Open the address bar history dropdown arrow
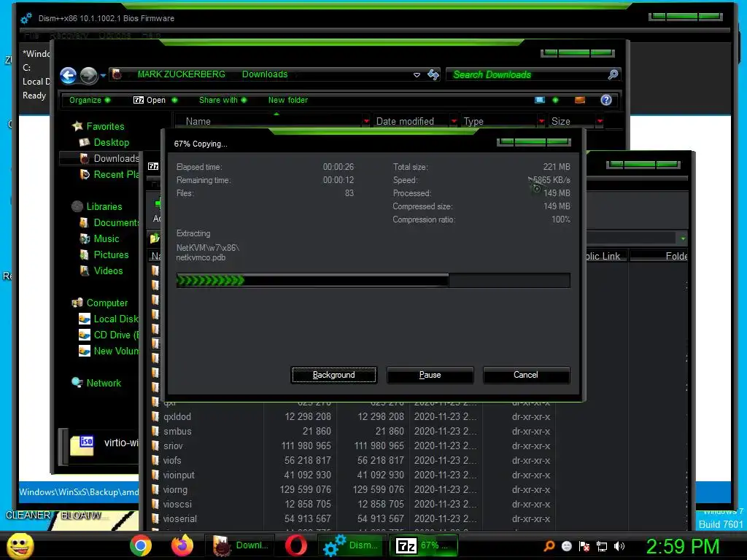 point(417,75)
